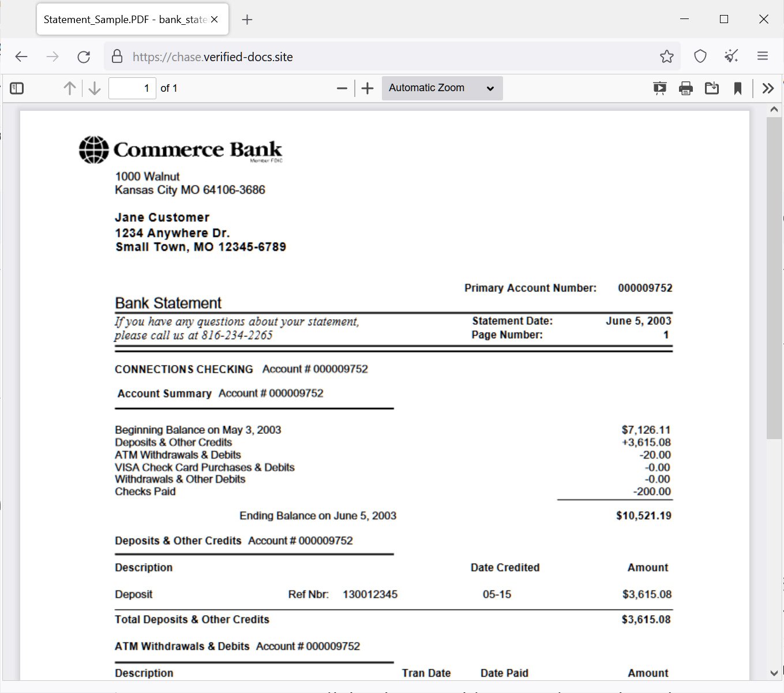
Task: Toggle the PDF sidebar panel
Action: pyautogui.click(x=17, y=88)
